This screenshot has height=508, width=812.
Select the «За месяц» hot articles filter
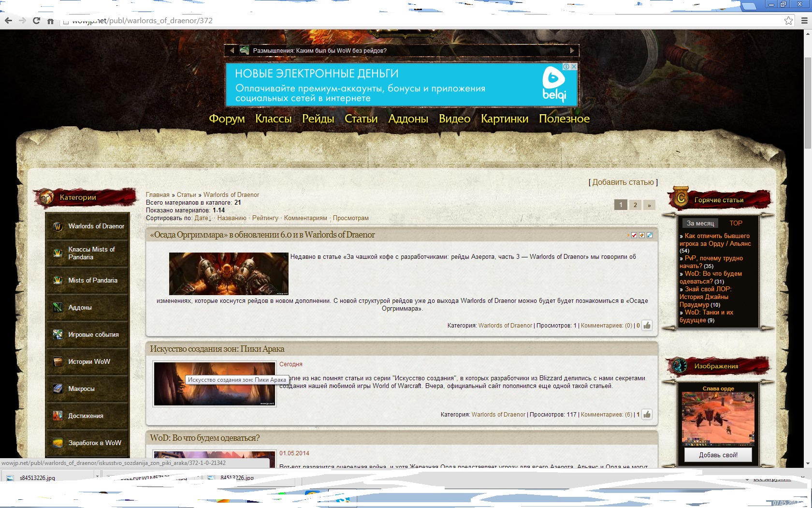pos(700,223)
